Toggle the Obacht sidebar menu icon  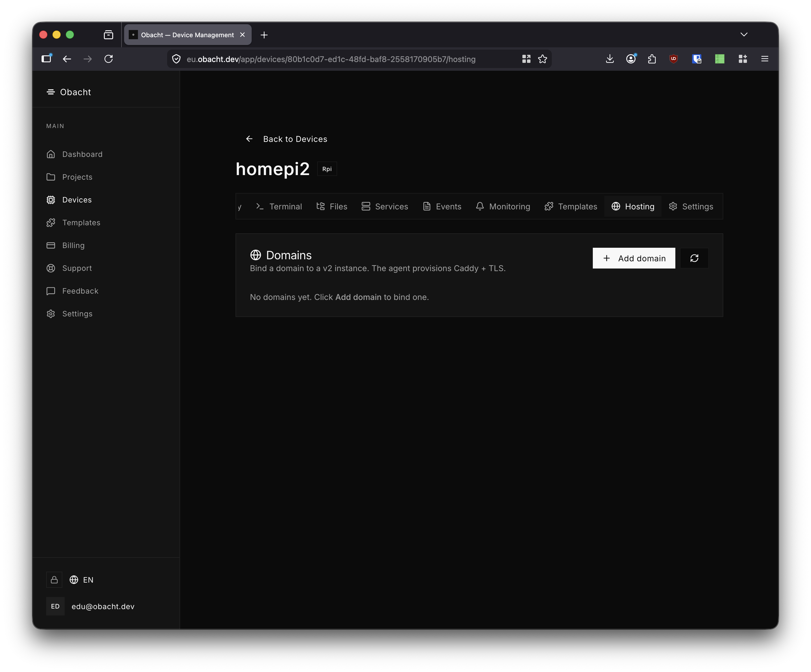(x=51, y=92)
